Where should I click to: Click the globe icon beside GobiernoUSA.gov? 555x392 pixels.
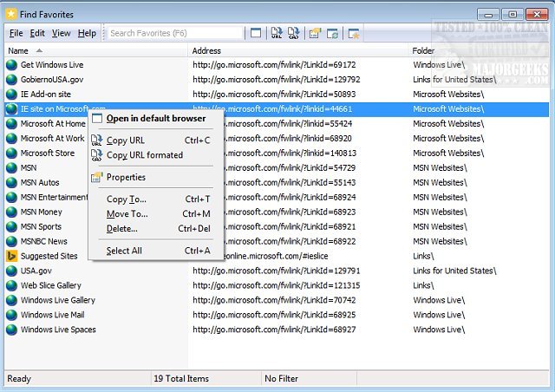click(x=11, y=80)
